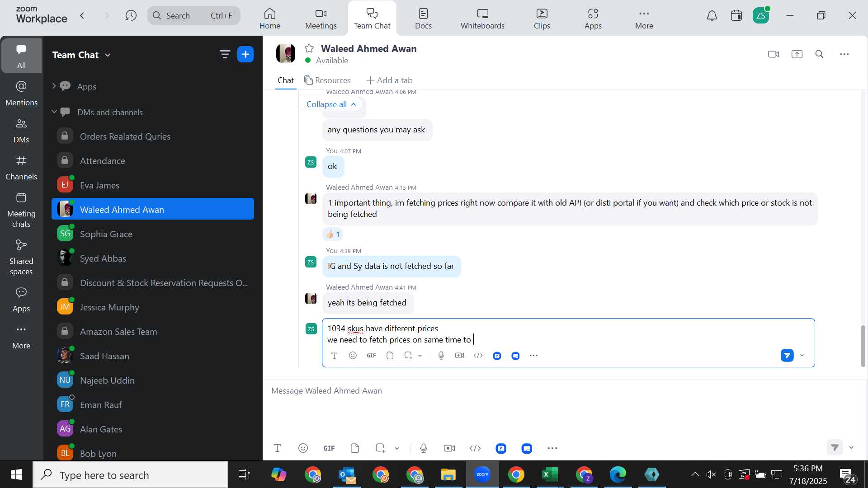Click code snippet in bottom message toolbar
Image resolution: width=868 pixels, height=488 pixels.
click(475, 448)
